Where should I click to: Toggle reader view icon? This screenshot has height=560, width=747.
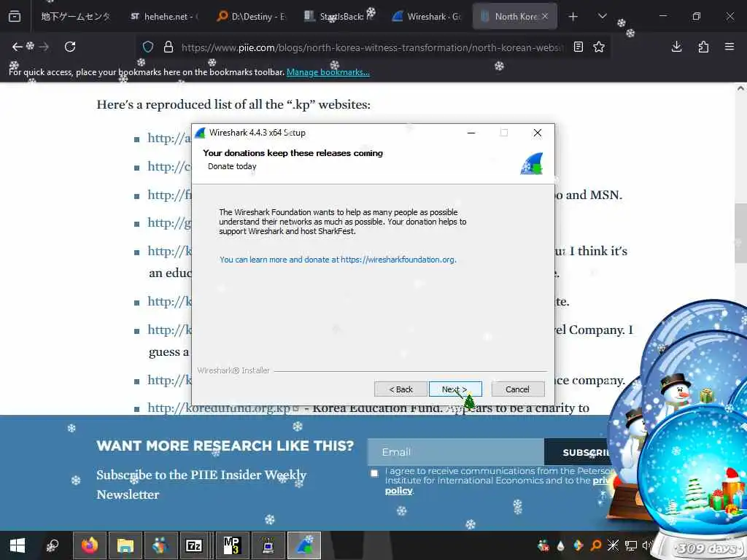(x=578, y=47)
